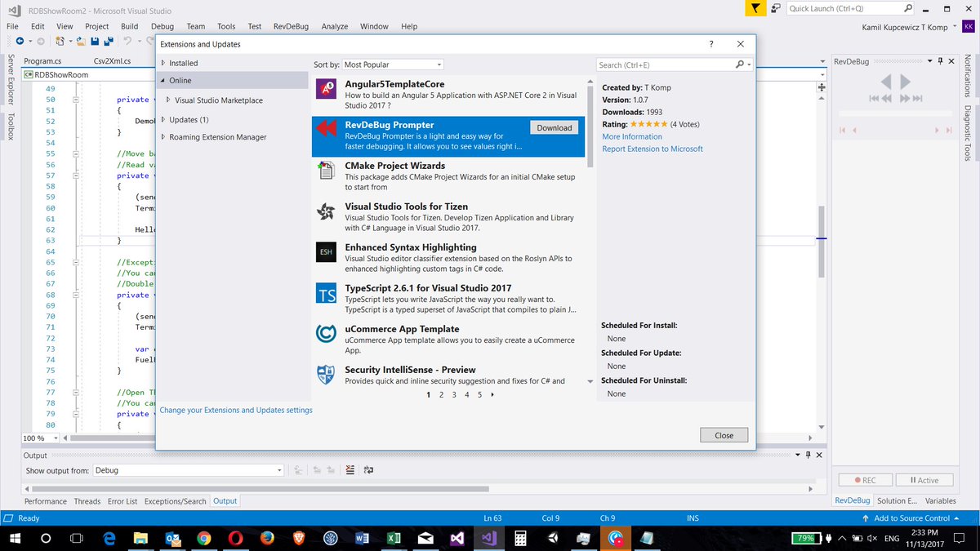
Task: Go to results page 2
Action: point(441,394)
